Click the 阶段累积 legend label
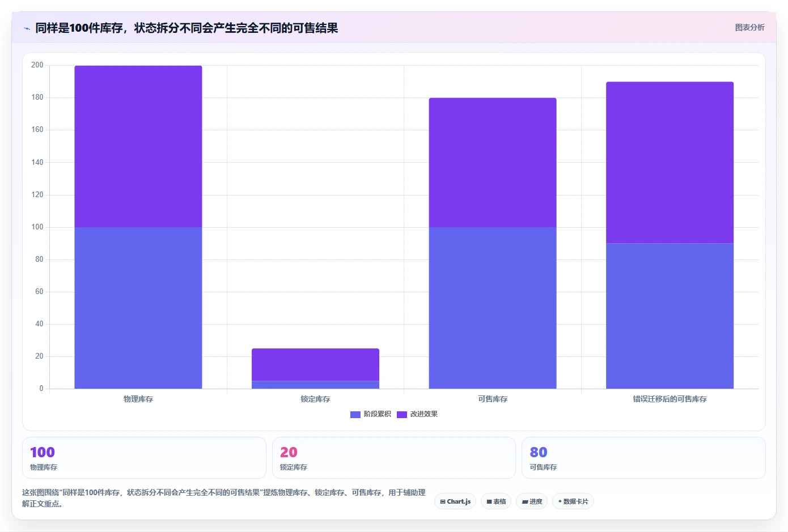This screenshot has width=788, height=532. point(378,414)
